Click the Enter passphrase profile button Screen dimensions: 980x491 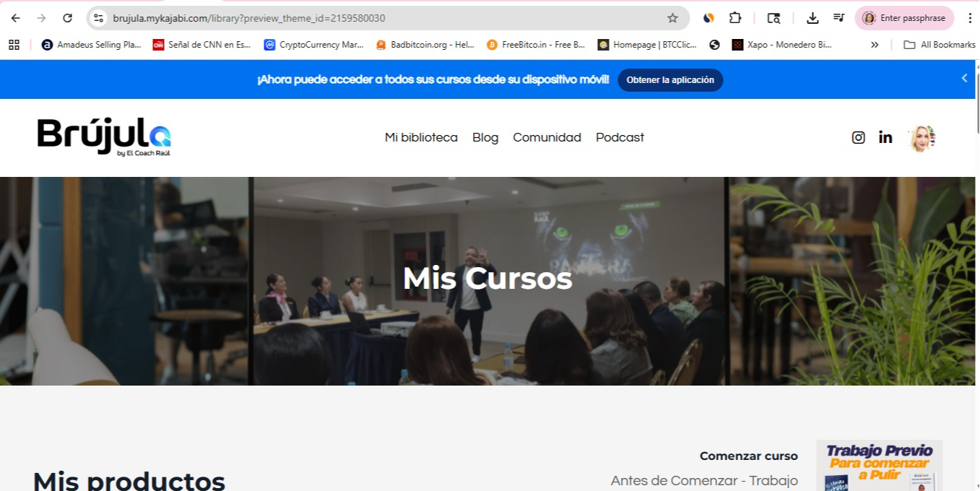[x=904, y=18]
